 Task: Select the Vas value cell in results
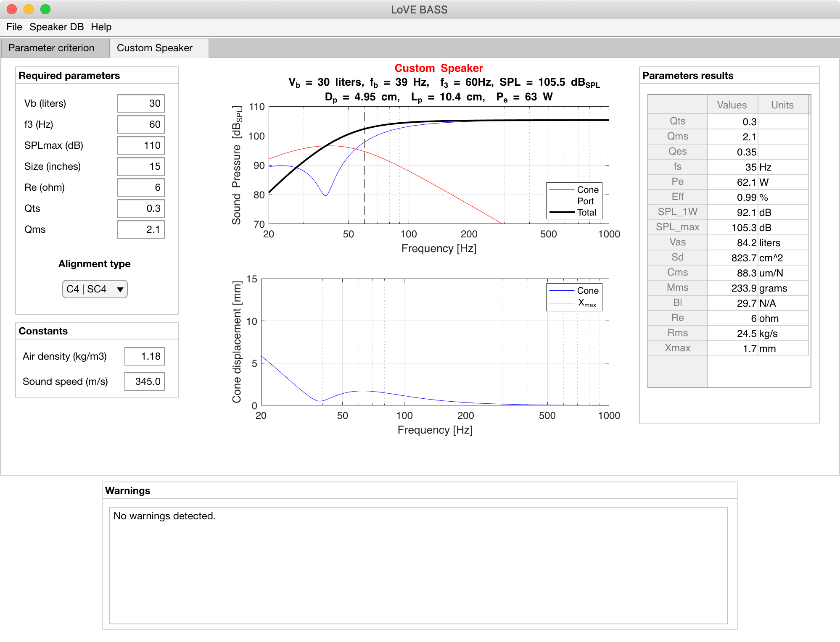click(x=732, y=243)
